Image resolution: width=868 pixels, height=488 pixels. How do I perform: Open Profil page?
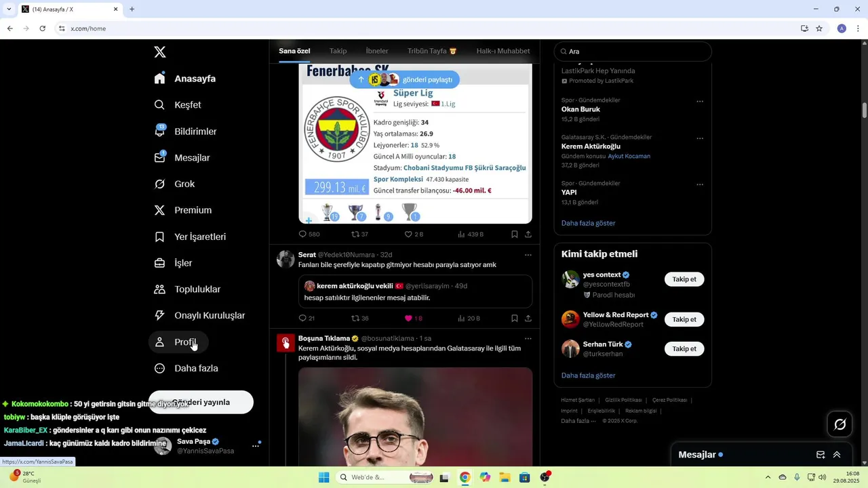(178, 342)
